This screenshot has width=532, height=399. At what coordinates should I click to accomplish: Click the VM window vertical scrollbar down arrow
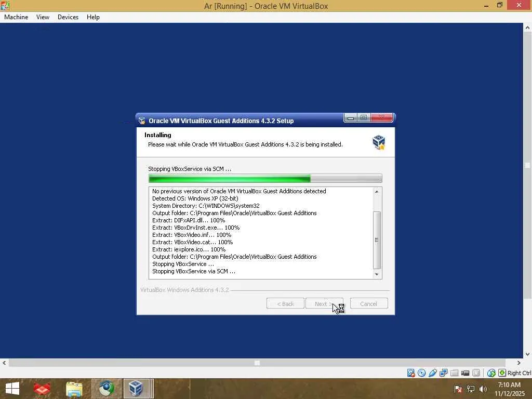click(x=528, y=354)
